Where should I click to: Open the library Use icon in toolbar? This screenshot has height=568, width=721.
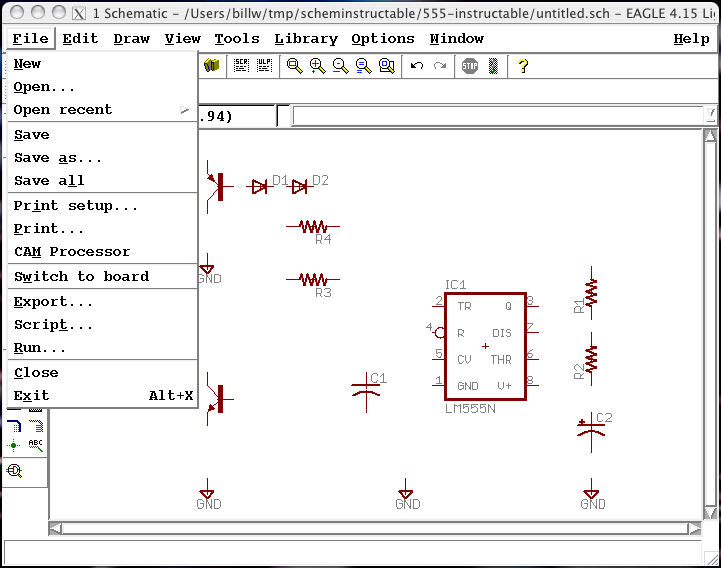pyautogui.click(x=212, y=66)
